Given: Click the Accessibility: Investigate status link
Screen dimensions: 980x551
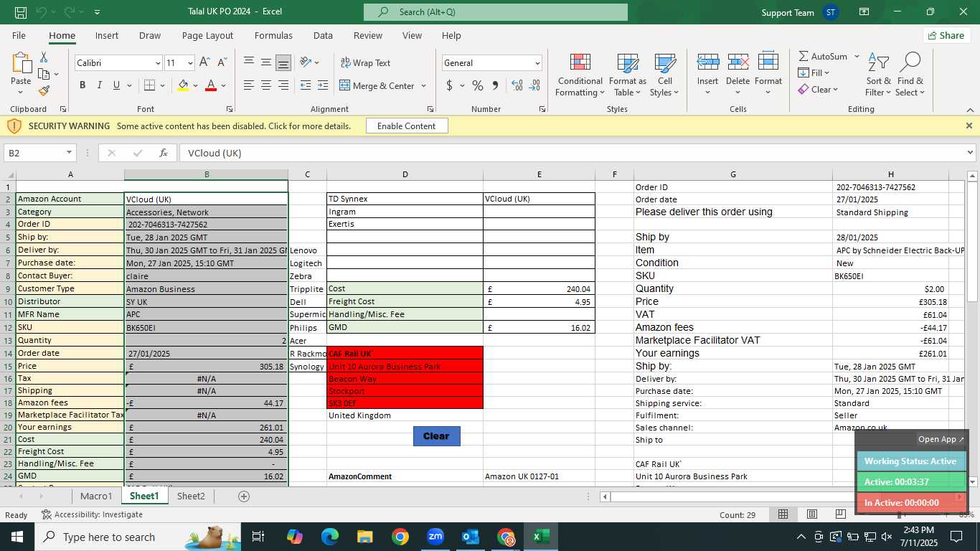Looking at the screenshot, I should [92, 514].
